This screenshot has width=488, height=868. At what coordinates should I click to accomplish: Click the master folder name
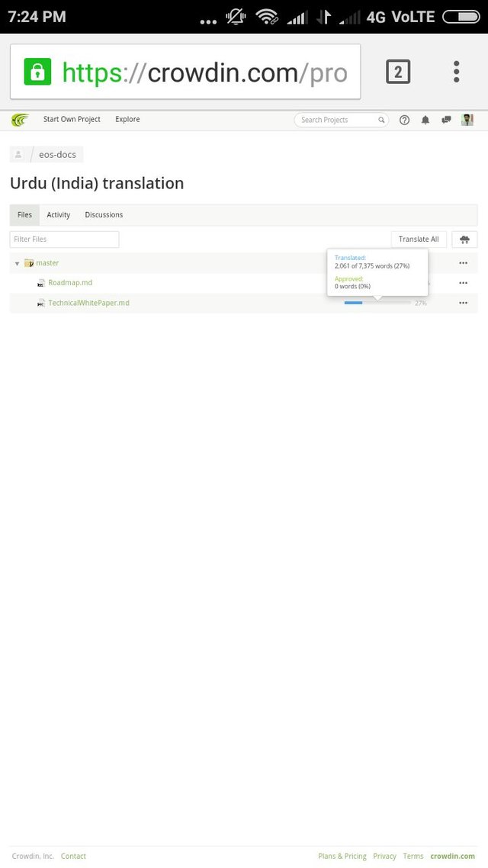[47, 263]
